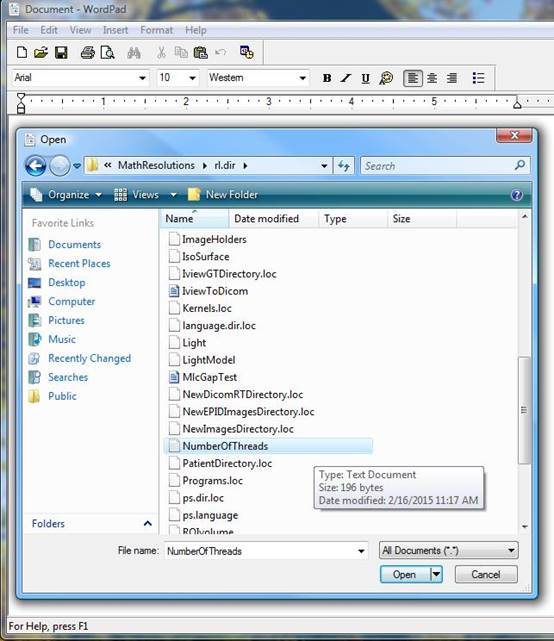Toggle Italic formatting button
This screenshot has width=554, height=641.
click(346, 78)
